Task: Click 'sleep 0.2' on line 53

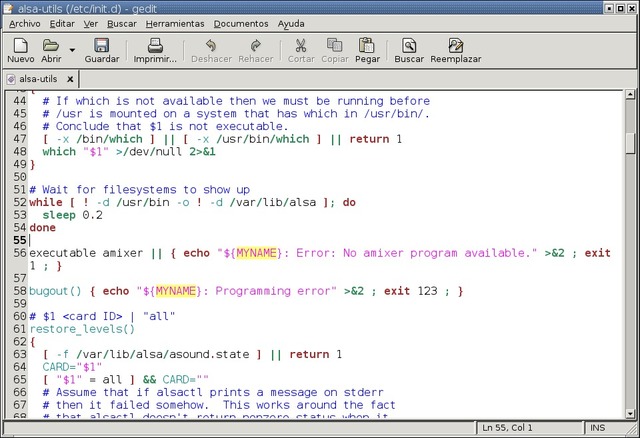Action: (x=72, y=215)
